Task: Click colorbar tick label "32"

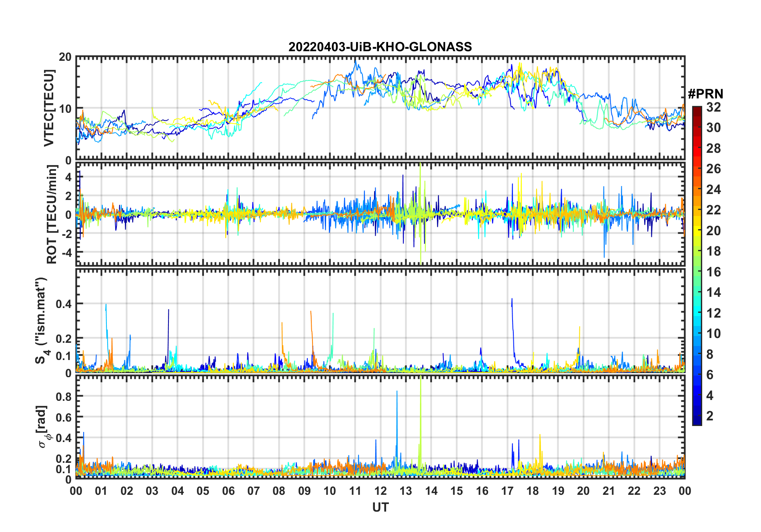Action: coord(714,107)
